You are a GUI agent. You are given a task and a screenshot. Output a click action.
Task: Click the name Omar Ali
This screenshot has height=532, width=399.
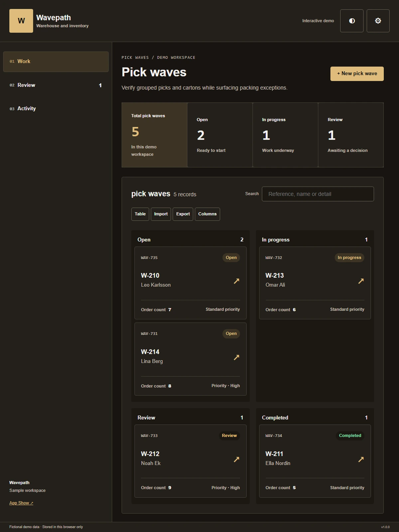tap(275, 285)
